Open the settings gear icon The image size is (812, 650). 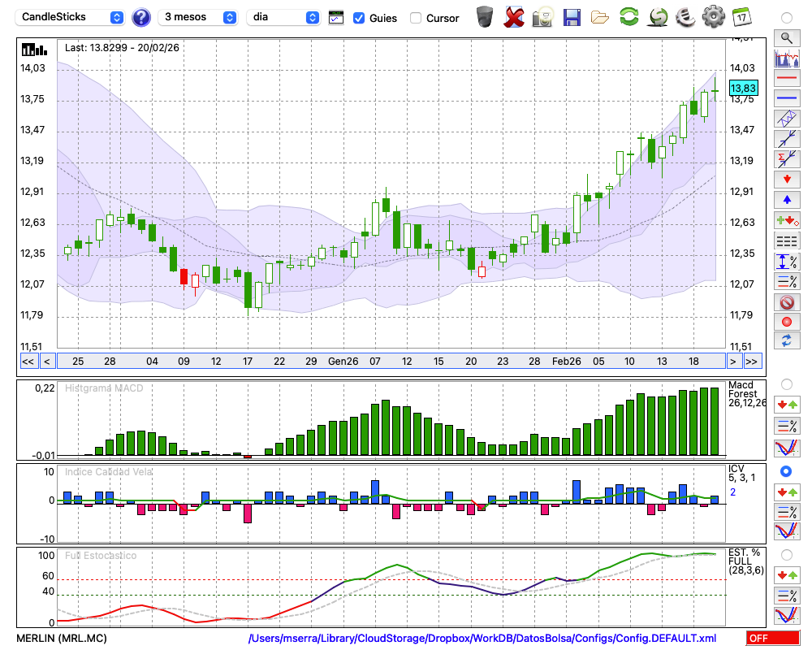(713, 16)
